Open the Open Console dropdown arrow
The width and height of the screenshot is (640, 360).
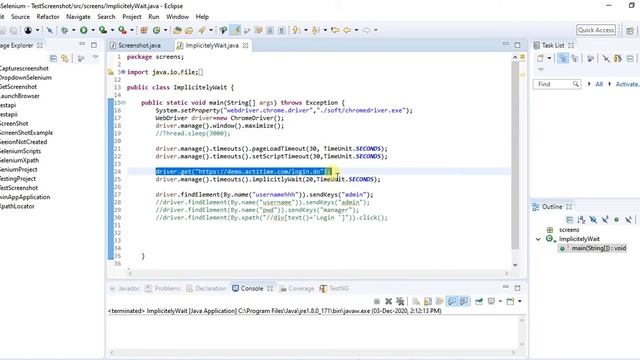520,301
